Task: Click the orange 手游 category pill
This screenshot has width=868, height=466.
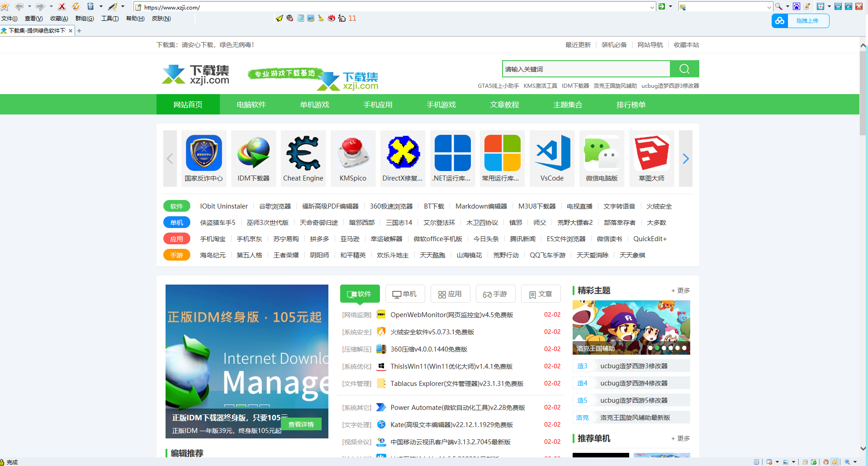Action: click(x=176, y=255)
